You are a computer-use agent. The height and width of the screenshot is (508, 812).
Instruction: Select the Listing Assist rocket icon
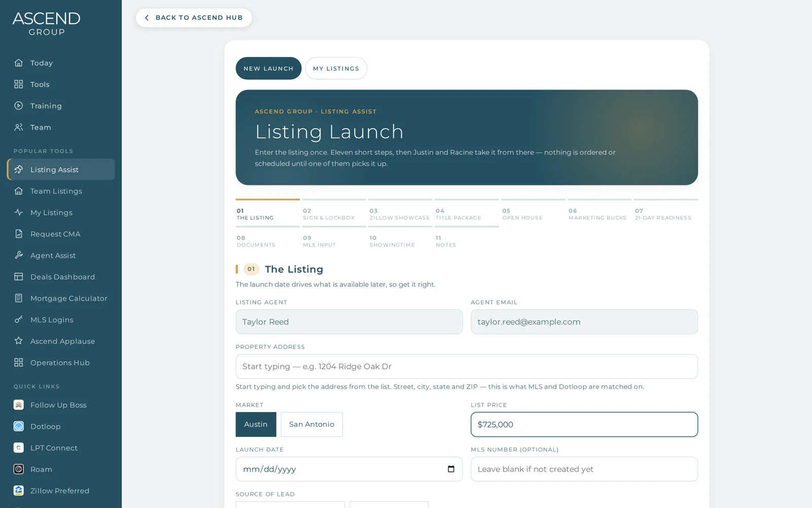click(x=19, y=170)
